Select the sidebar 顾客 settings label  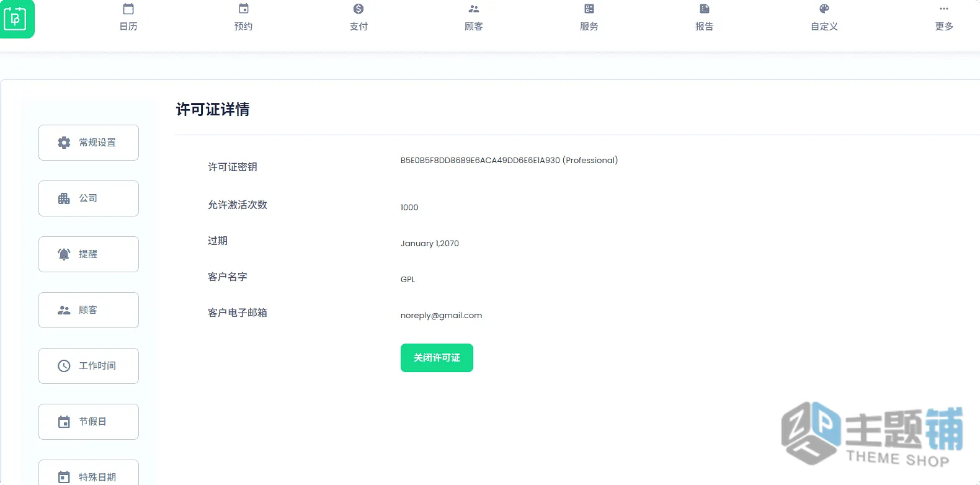coord(88,310)
